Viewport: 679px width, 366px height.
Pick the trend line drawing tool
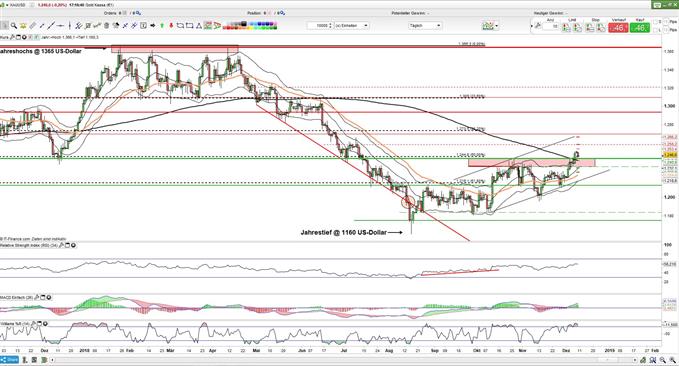pos(52,26)
